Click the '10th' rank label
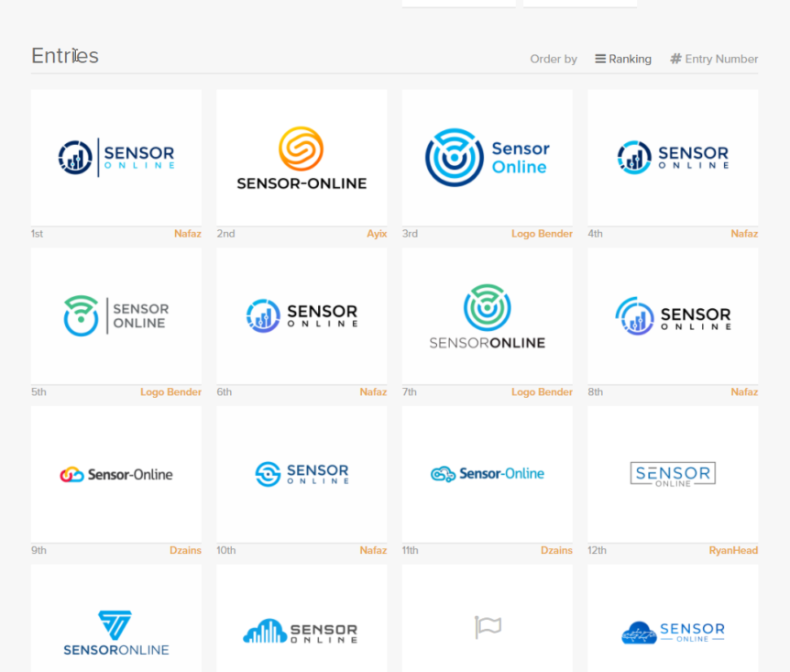Viewport: 790px width, 672px height. click(226, 550)
